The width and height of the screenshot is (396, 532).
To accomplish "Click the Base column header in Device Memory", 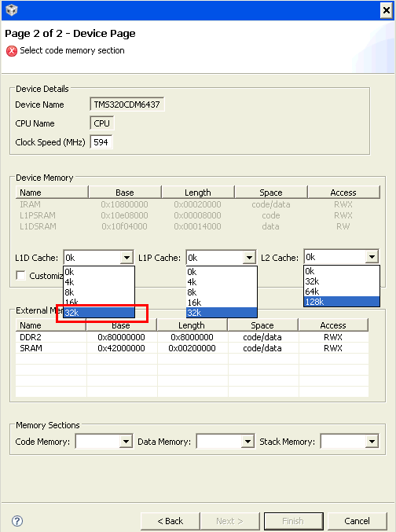I will [x=124, y=193].
